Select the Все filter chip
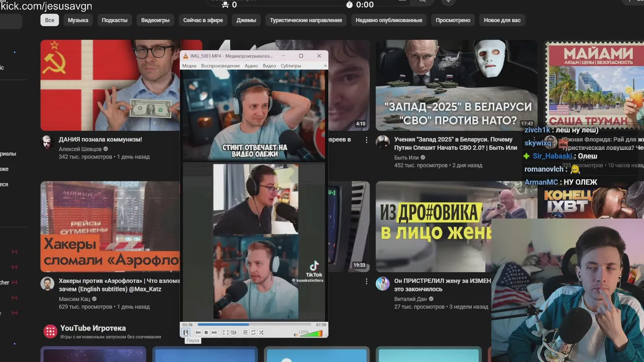 tap(50, 20)
